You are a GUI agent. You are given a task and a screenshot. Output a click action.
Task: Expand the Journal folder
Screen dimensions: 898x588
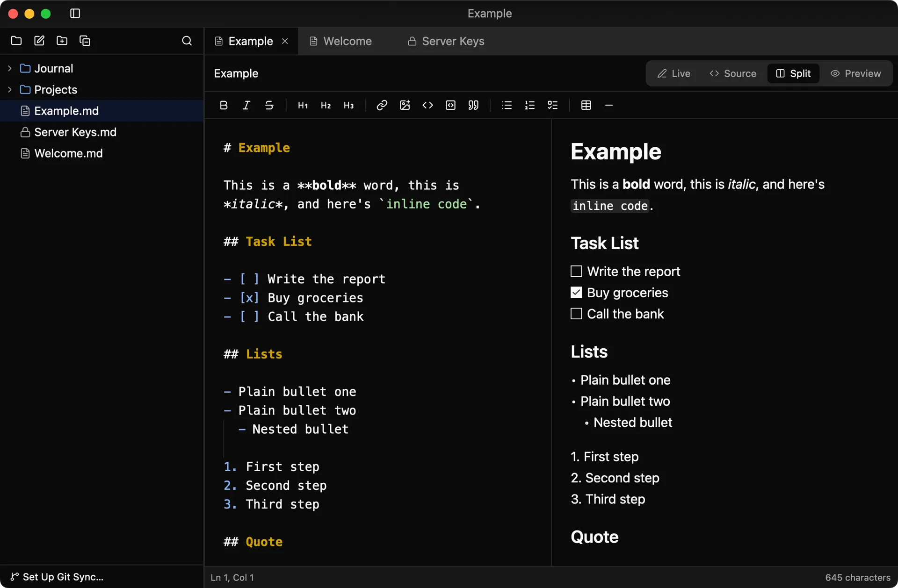click(x=10, y=68)
